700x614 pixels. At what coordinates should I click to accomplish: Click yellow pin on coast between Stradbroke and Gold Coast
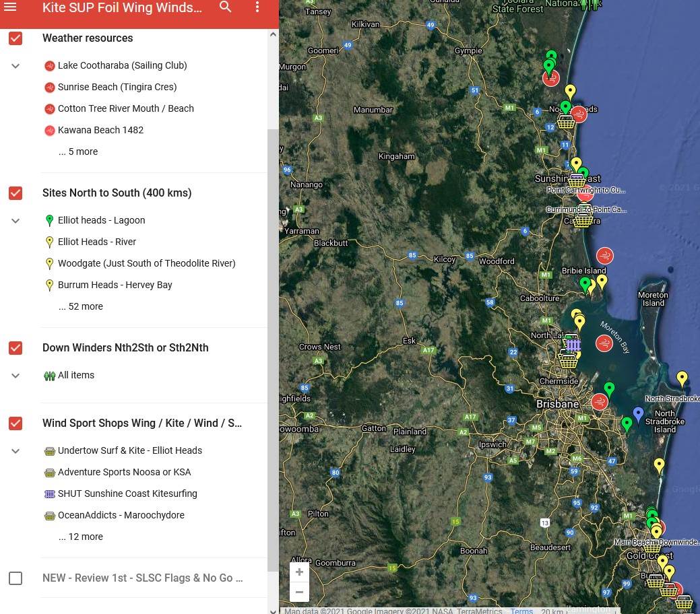click(659, 466)
